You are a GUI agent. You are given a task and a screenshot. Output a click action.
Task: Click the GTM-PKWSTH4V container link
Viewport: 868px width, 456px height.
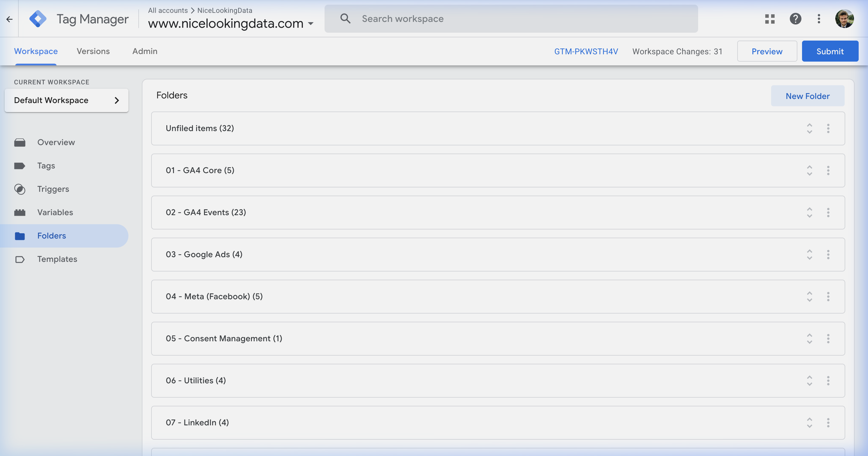point(586,51)
